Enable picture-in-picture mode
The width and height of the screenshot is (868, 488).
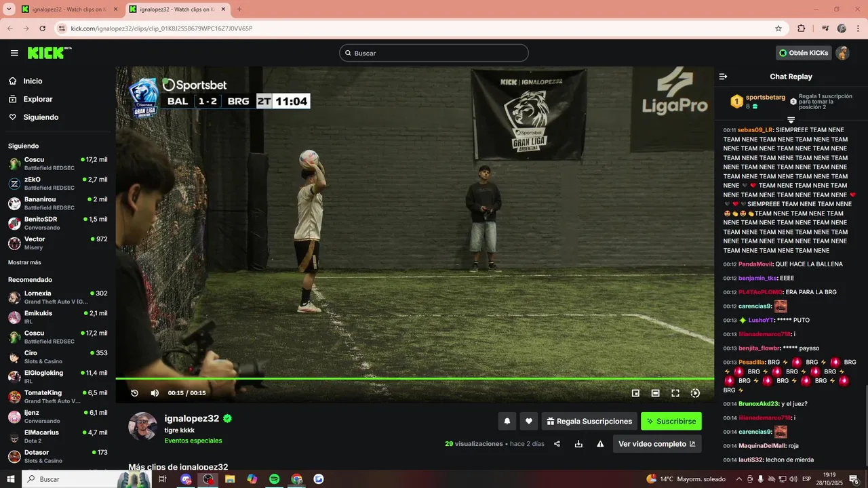635,393
